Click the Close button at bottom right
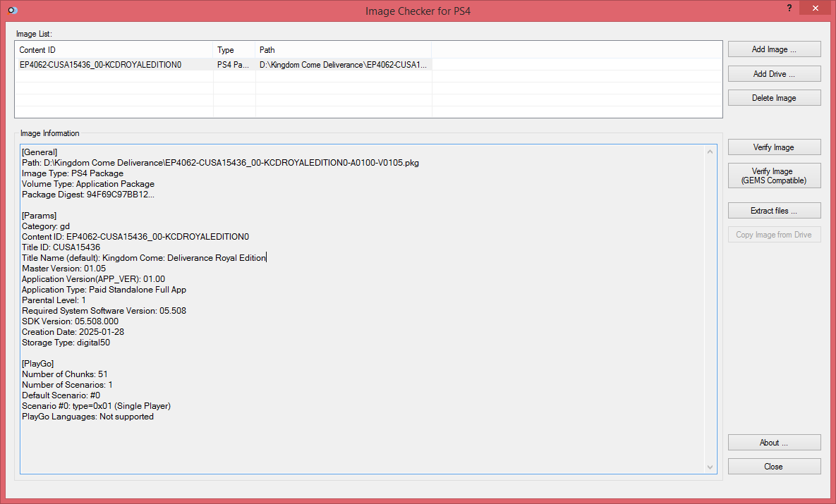836x504 pixels. click(774, 467)
